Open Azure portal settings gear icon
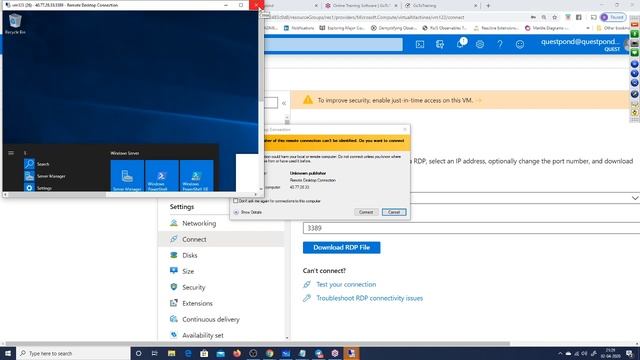Screen dimensions: 640x360 click(480, 44)
